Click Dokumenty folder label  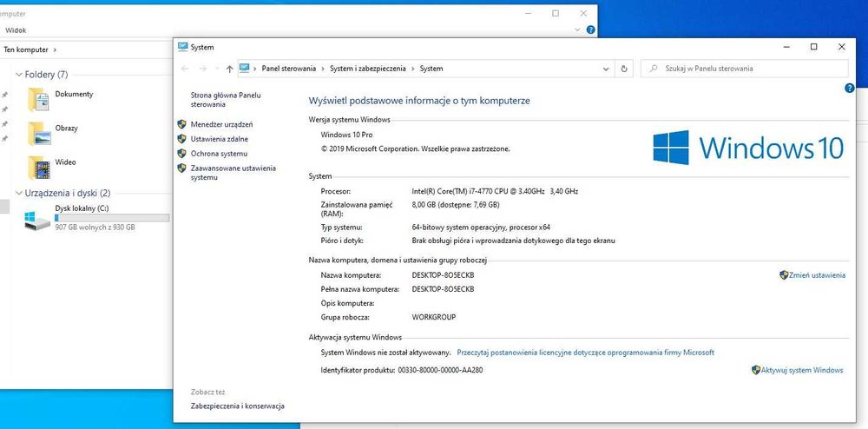[x=74, y=94]
